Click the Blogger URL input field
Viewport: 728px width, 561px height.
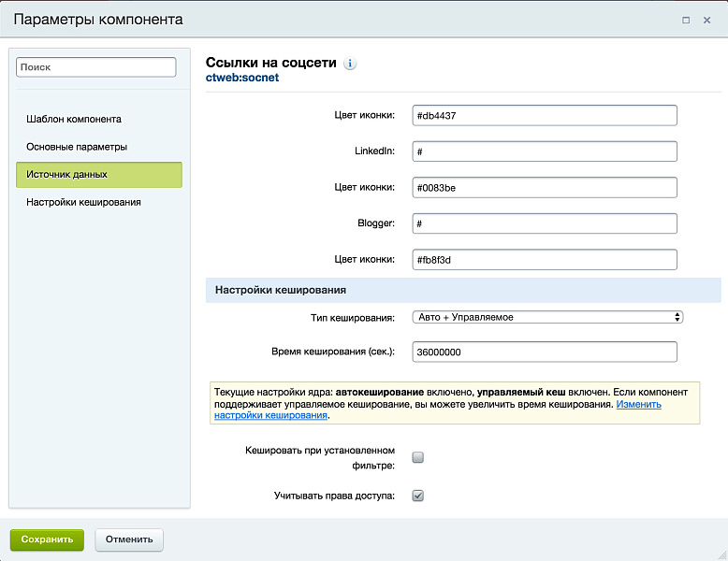(544, 223)
